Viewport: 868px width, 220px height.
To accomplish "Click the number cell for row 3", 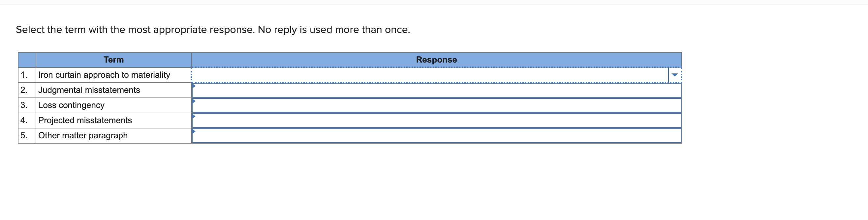I will pos(26,105).
